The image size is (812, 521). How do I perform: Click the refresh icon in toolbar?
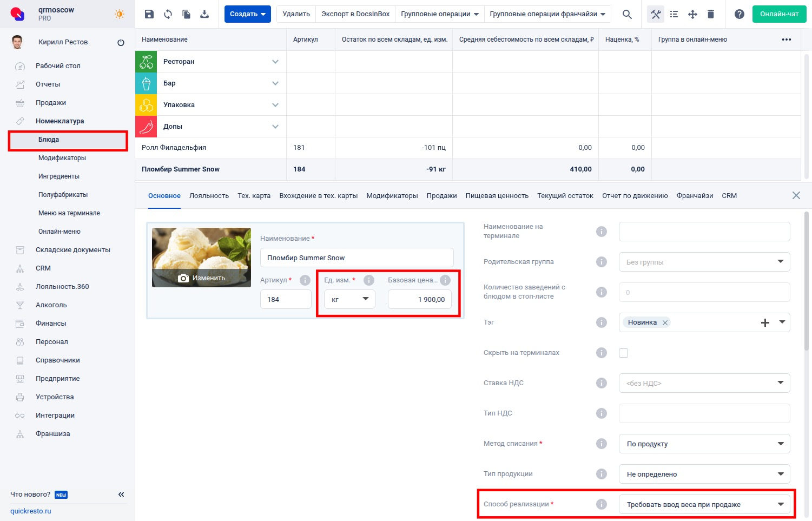pyautogui.click(x=168, y=14)
